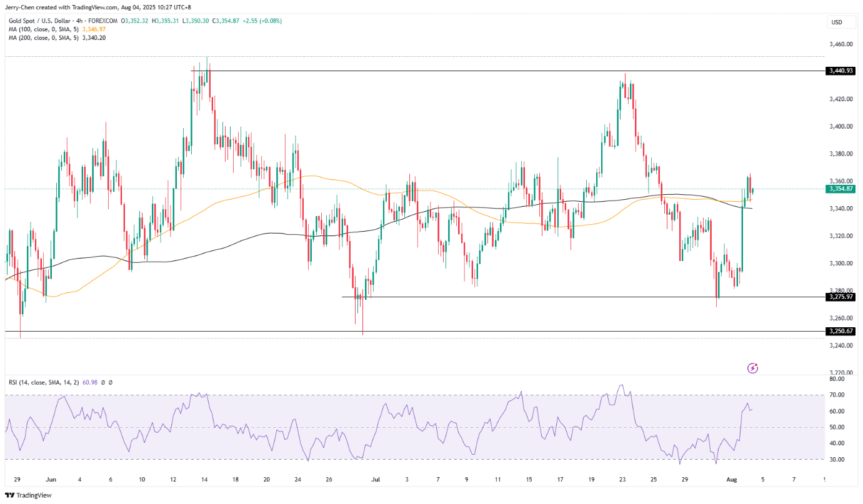Click the orange MA 100 value 3,346.97

(94, 29)
